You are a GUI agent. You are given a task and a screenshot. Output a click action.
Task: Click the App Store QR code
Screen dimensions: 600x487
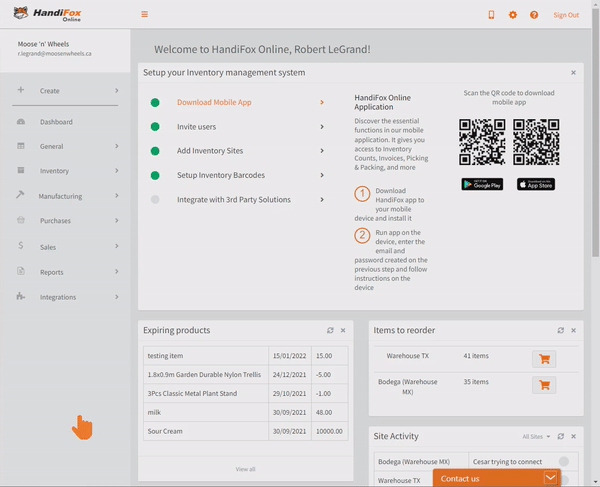tap(536, 142)
